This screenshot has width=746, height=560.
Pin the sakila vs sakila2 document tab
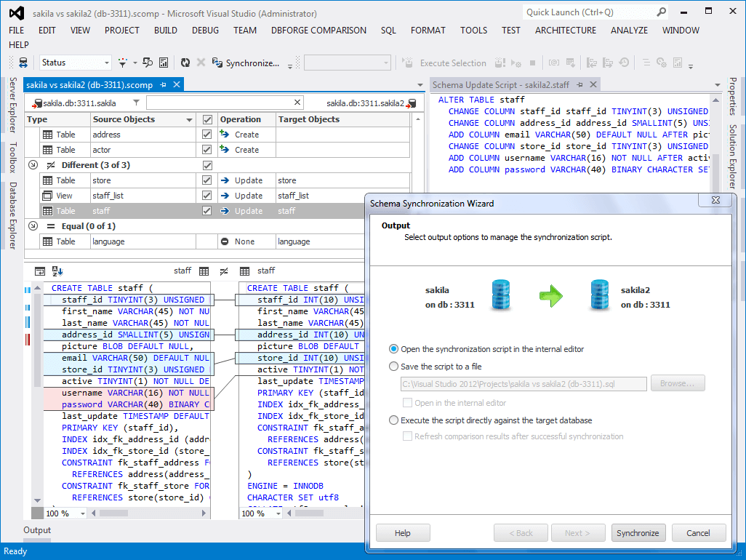[x=163, y=84]
